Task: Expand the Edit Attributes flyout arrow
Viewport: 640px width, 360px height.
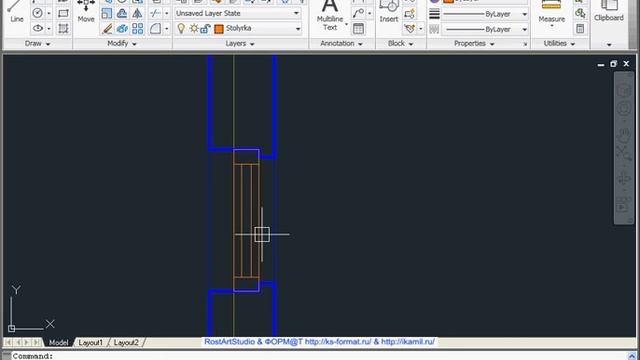Action: (x=420, y=29)
